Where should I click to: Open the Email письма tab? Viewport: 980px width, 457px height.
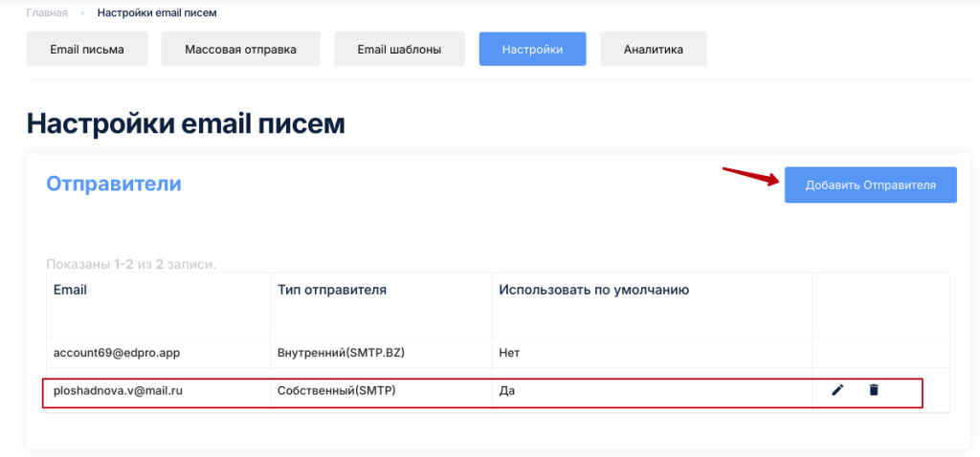point(87,50)
